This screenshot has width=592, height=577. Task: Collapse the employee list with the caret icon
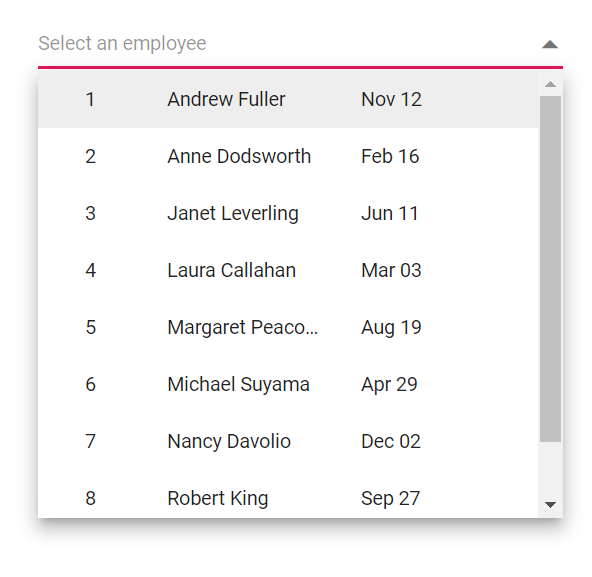pos(550,45)
